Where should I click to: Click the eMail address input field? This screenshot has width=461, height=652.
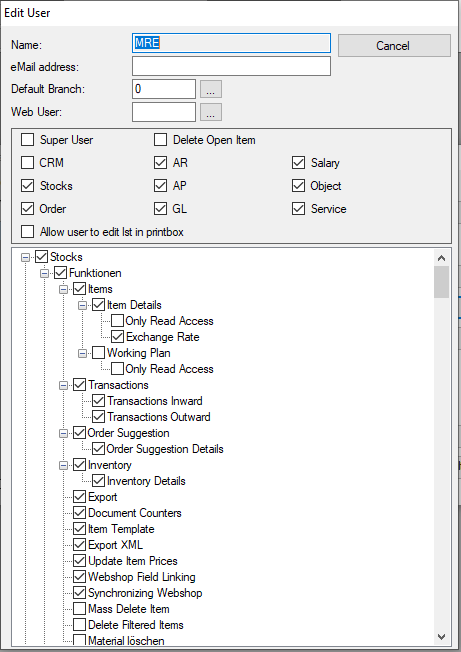tap(232, 66)
